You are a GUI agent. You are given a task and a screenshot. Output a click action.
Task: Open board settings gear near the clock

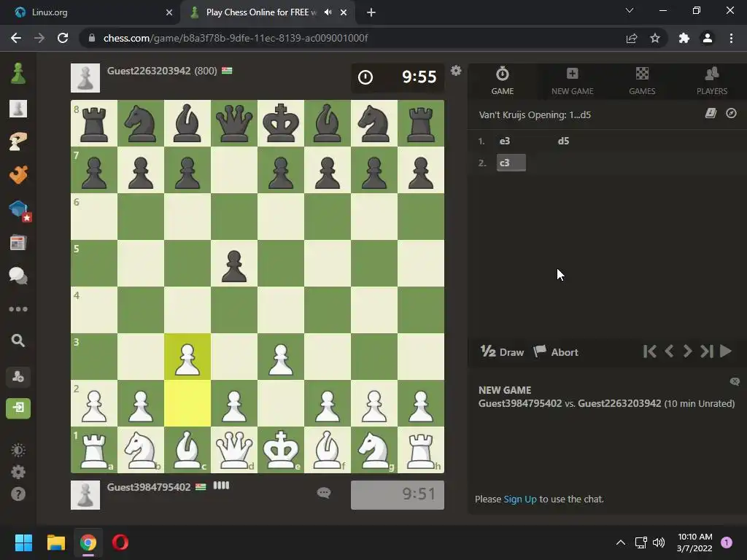456,71
